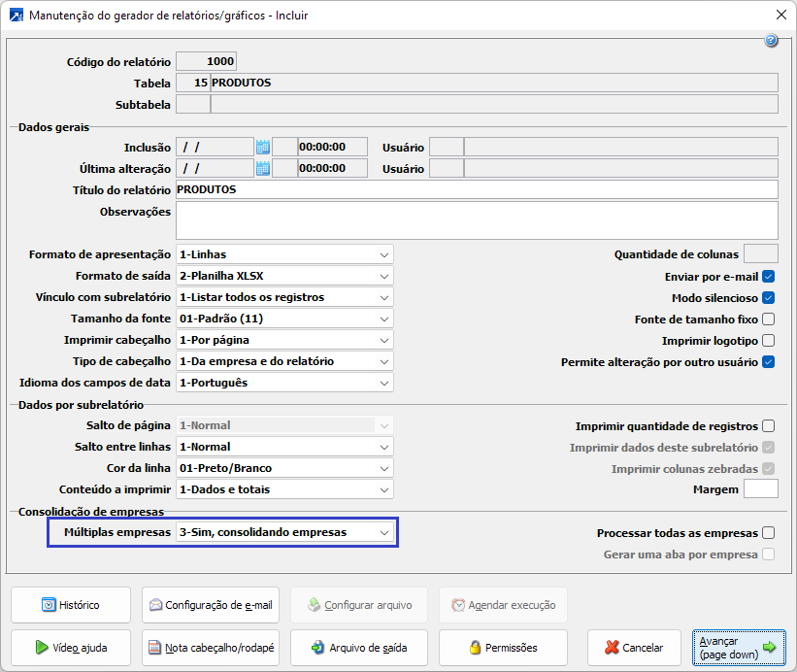Viewport: 797px width, 672px height.
Task: Click into the Observações text area
Action: pyautogui.click(x=476, y=219)
